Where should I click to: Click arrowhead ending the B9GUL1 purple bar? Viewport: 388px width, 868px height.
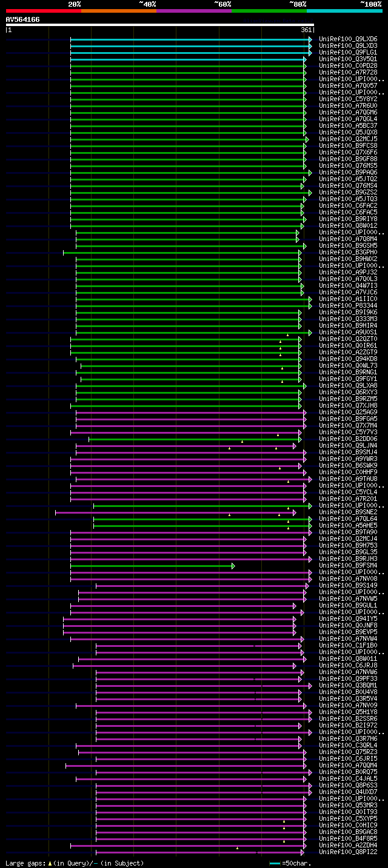(295, 606)
